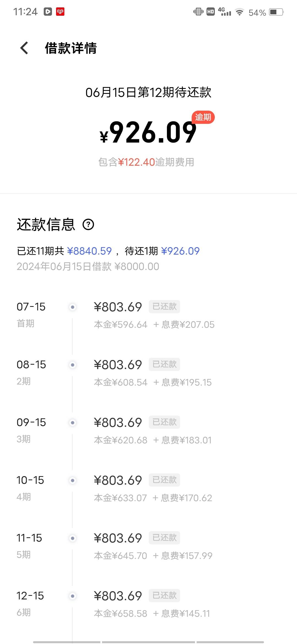
Task: Tap the red app notification icon
Action: coord(60,12)
